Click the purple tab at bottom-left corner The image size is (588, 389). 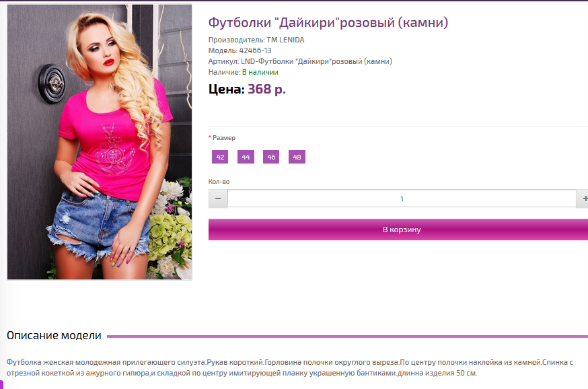1,384
